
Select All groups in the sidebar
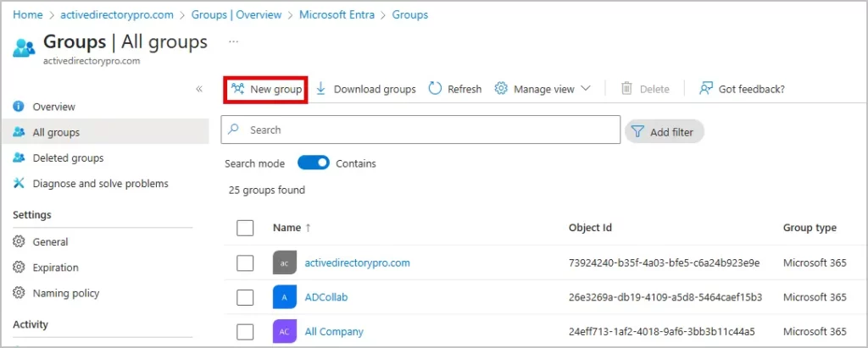105,132
